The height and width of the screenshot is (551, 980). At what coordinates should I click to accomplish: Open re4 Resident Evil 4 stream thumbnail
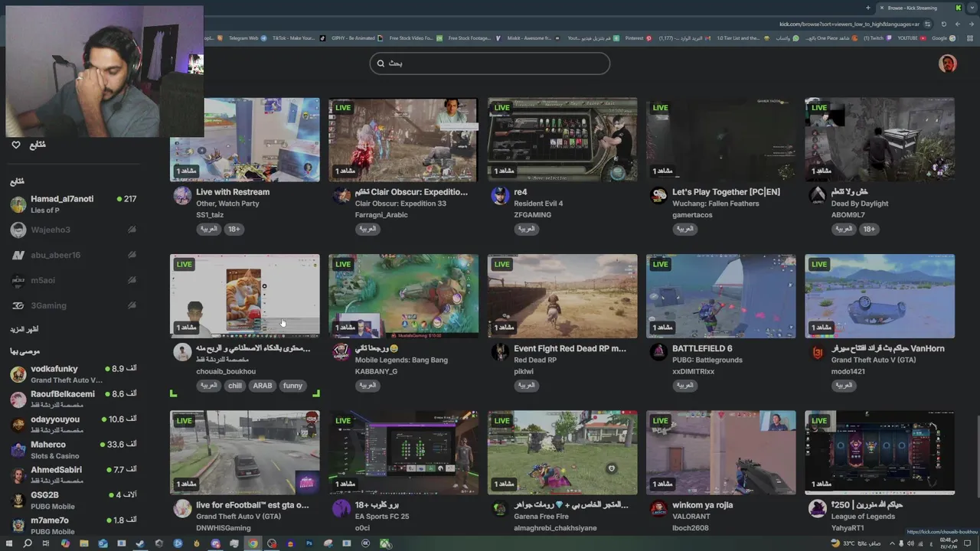click(562, 139)
